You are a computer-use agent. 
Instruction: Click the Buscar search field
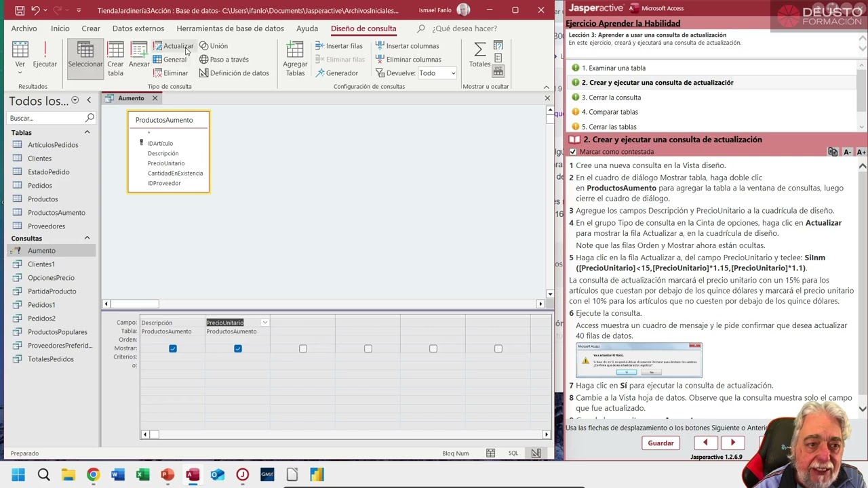[46, 118]
